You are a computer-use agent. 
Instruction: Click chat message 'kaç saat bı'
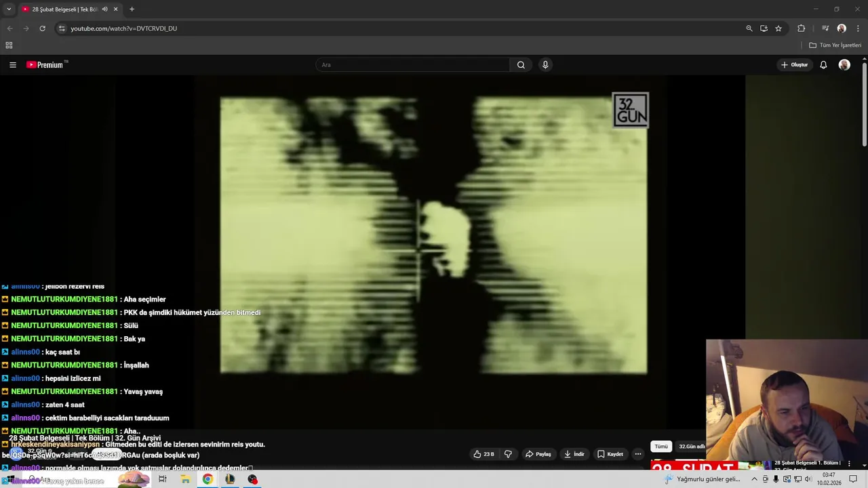point(62,352)
